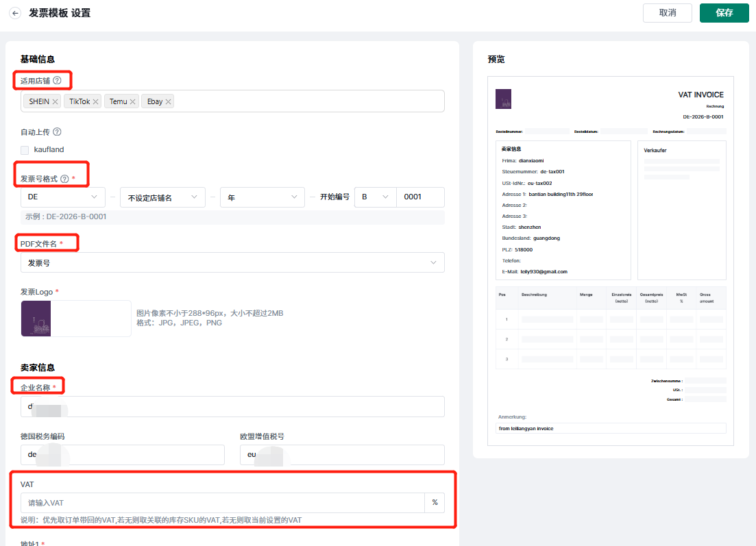Click the invoice logo thumbnail

pos(36,319)
